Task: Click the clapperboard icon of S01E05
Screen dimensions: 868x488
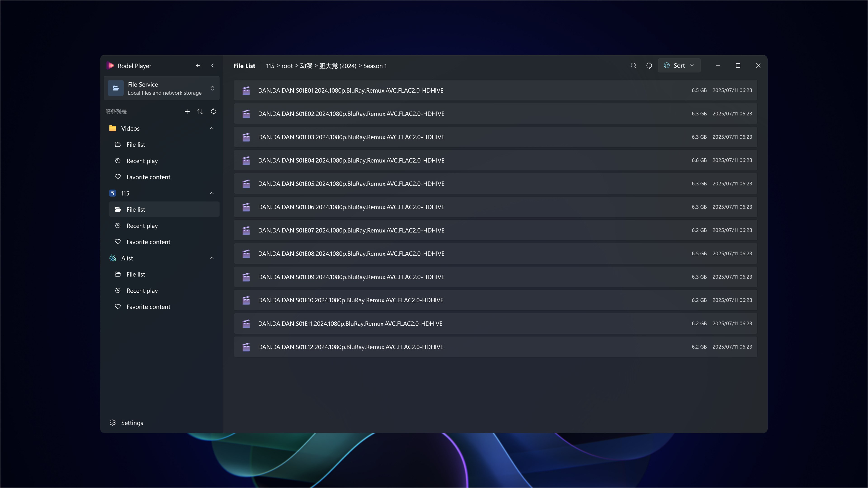Action: pos(246,183)
